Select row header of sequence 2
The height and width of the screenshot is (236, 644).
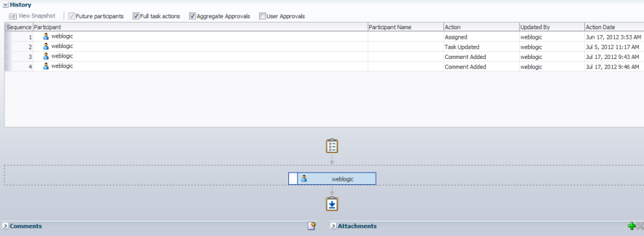click(19, 47)
